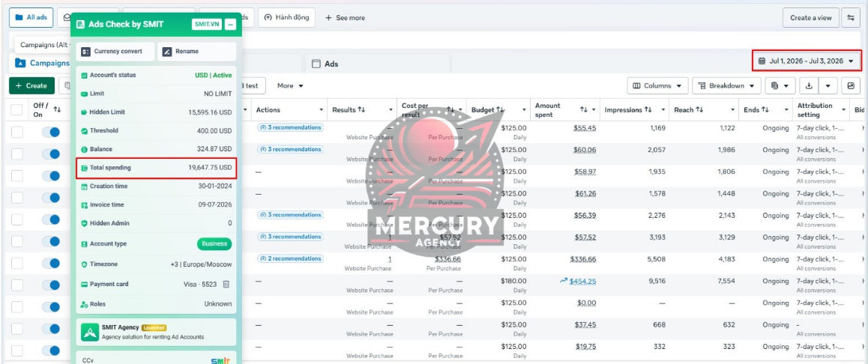This screenshot has height=364, width=868.
Task: Click the reports icon next to Breakdown
Action: pyautogui.click(x=780, y=85)
